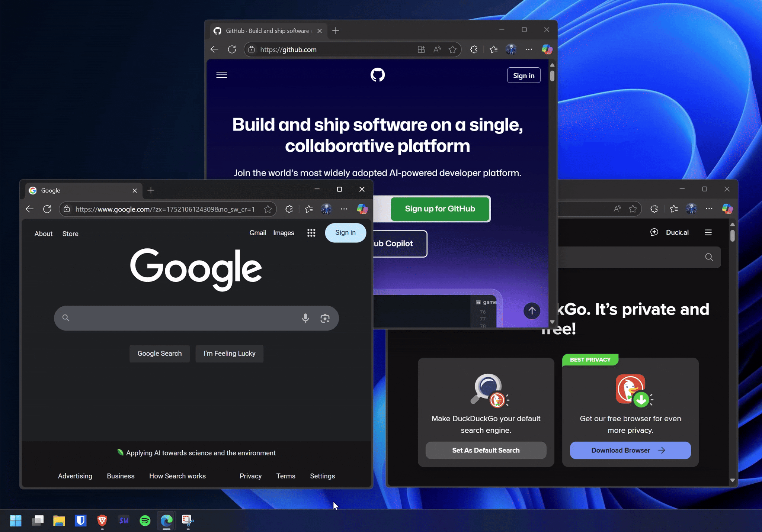Open Settings and more in DuckDuckGo window

coord(709,209)
